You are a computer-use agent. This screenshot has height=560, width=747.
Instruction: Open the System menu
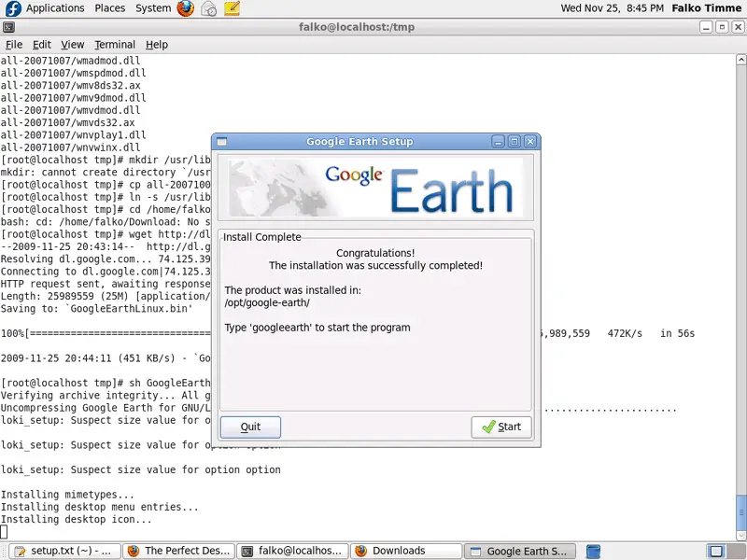point(153,8)
